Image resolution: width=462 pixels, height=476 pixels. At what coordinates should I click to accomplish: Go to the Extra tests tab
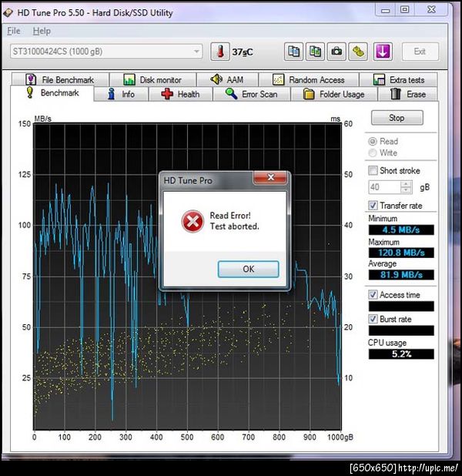(x=399, y=80)
